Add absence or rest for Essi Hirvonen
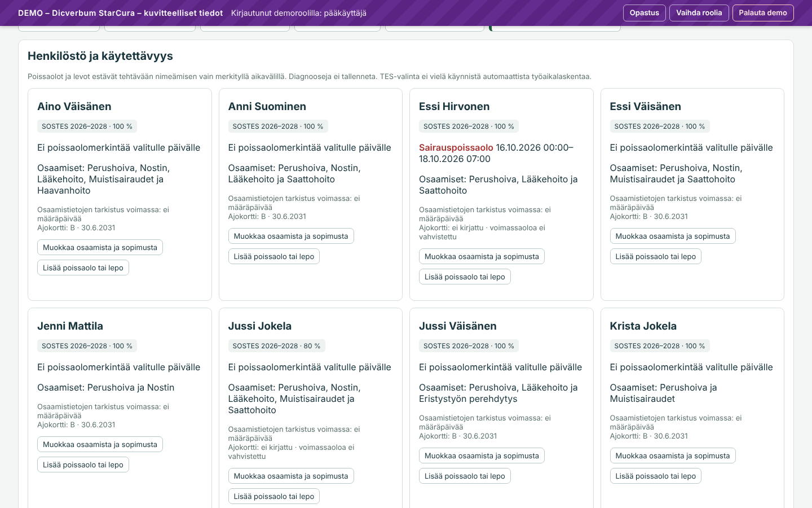The width and height of the screenshot is (812, 508). click(465, 277)
